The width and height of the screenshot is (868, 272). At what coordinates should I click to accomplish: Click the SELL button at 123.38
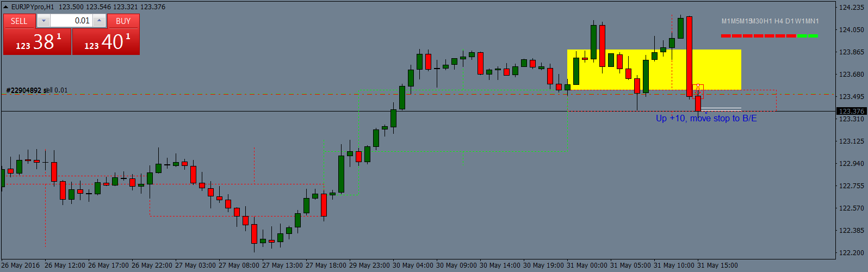pos(37,41)
